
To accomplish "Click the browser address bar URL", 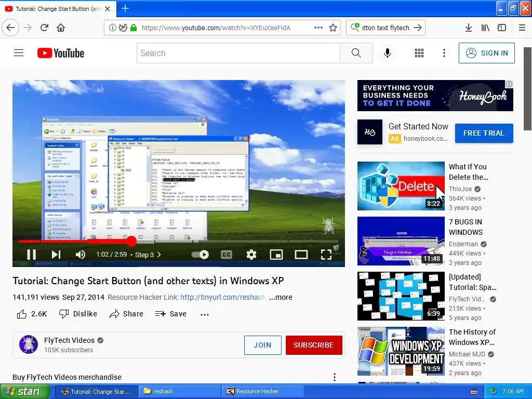I will (x=216, y=28).
